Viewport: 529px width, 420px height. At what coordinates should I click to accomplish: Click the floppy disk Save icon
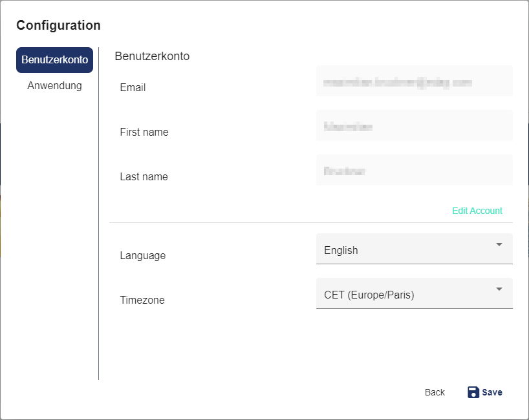(473, 392)
